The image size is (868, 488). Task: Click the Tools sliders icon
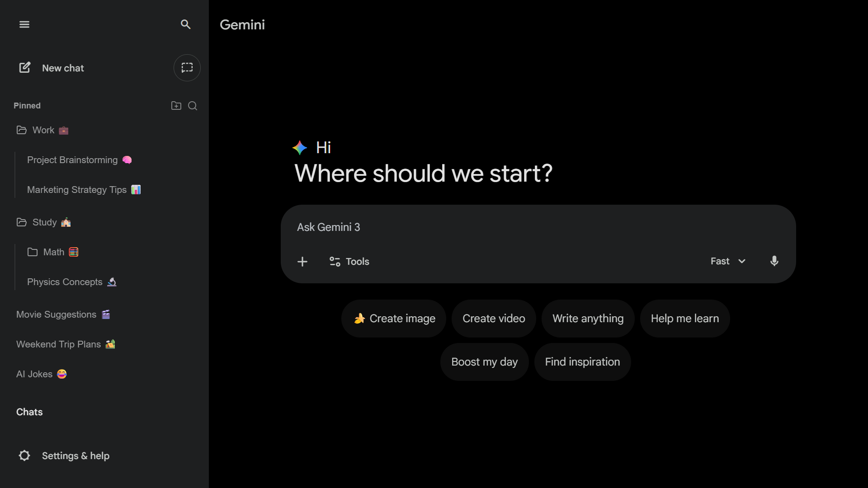335,262
